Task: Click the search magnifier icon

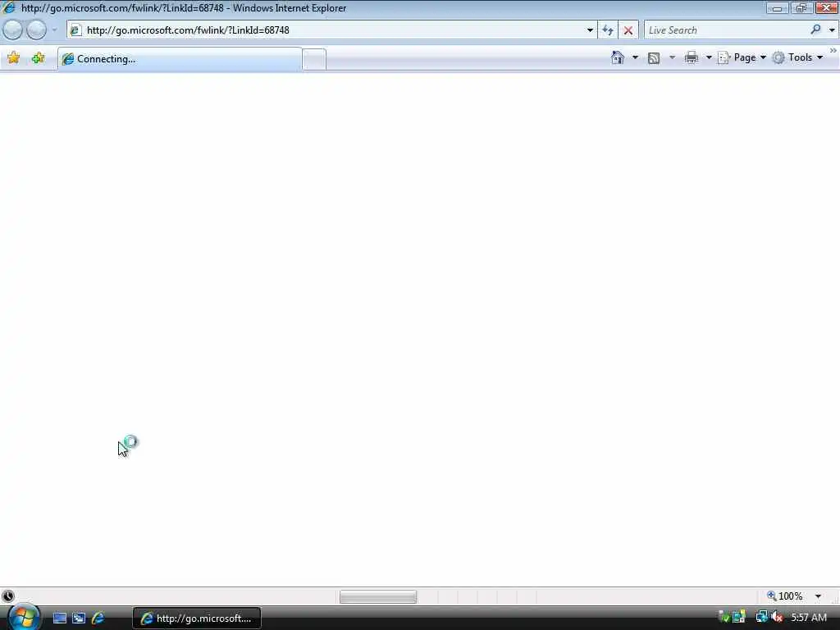Action: pyautogui.click(x=815, y=30)
